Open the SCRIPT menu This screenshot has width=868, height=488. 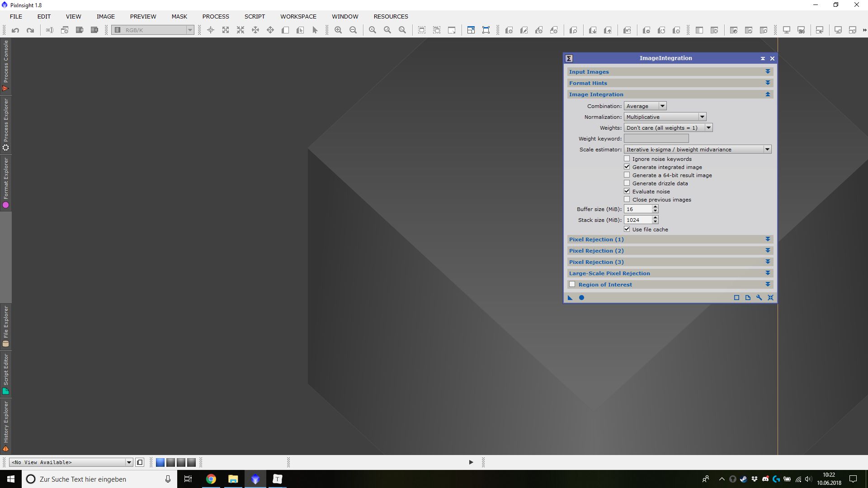point(255,16)
